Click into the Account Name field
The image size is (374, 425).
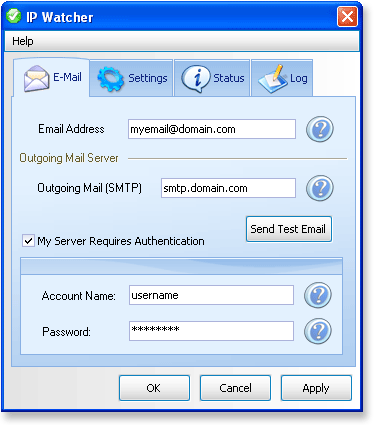[x=211, y=295]
